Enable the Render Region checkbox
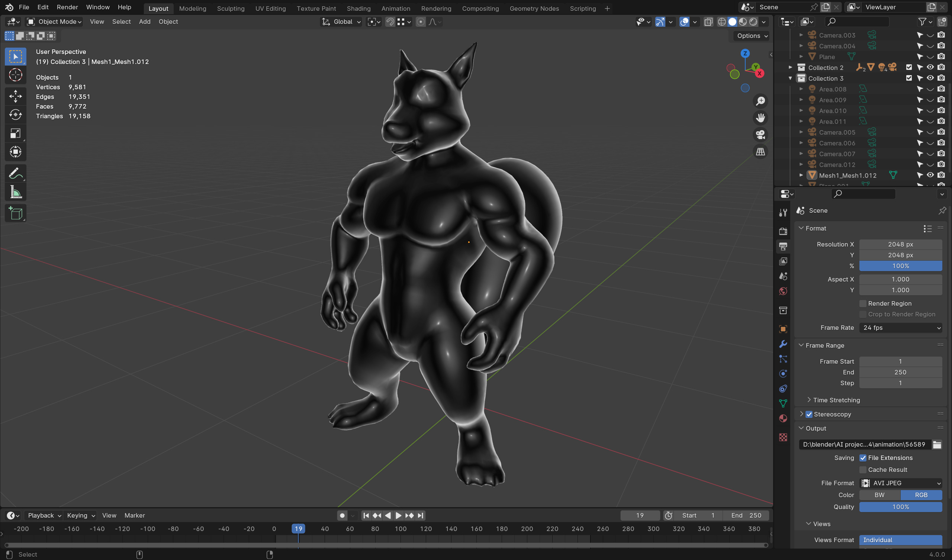 [x=863, y=303]
